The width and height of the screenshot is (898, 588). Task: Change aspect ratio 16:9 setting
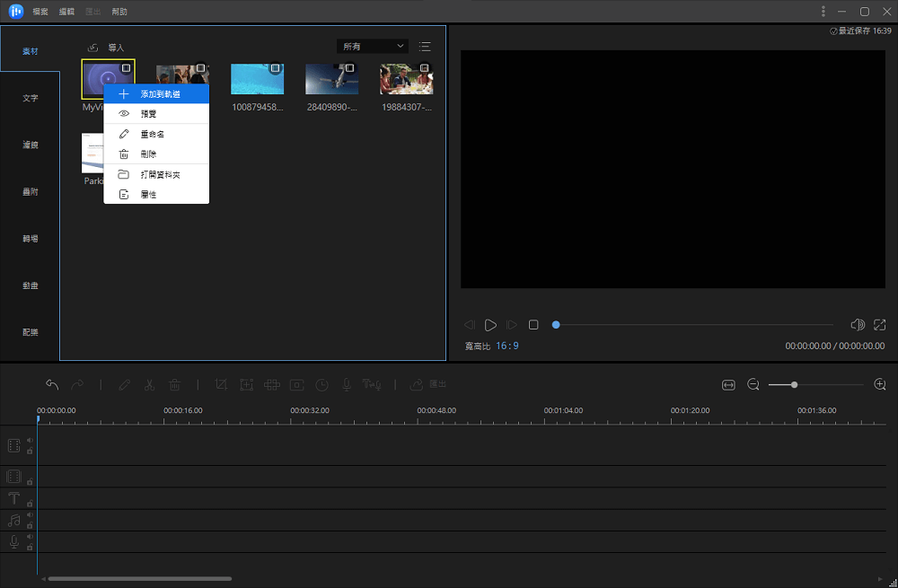pos(507,346)
